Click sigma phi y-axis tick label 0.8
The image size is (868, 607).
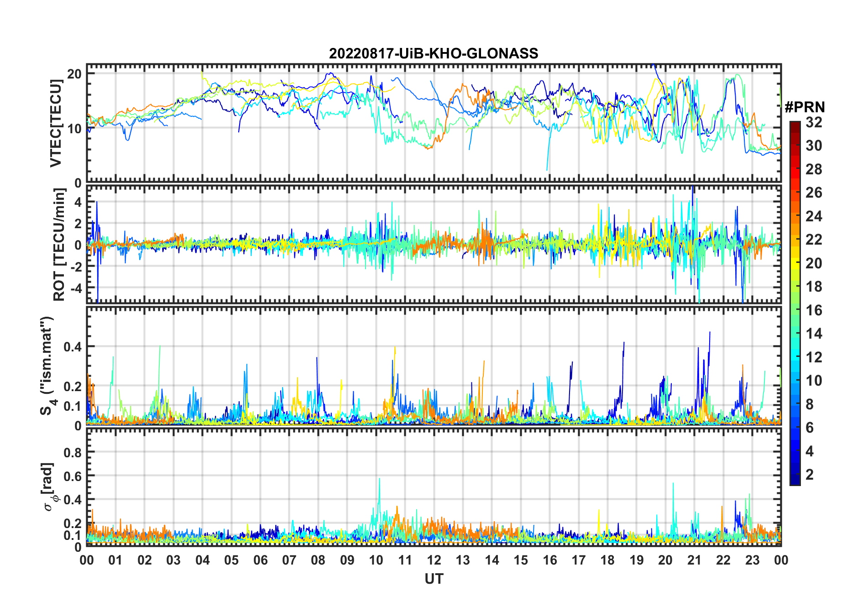73,452
